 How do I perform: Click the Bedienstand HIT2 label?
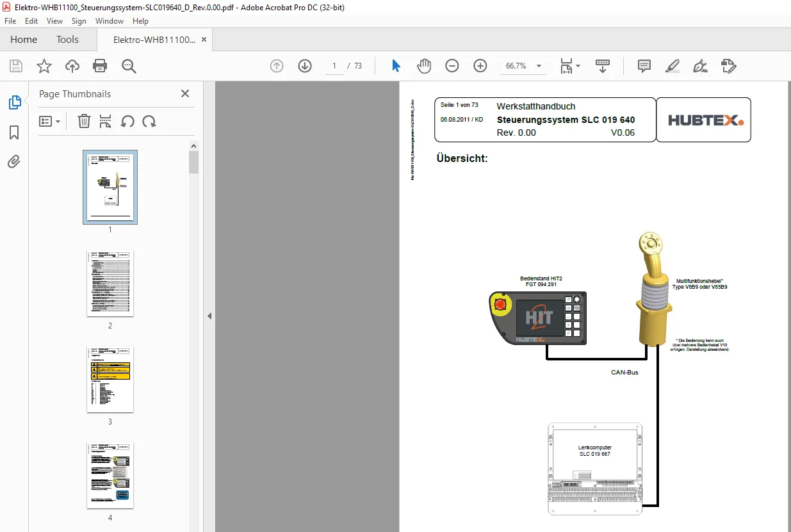tap(541, 281)
